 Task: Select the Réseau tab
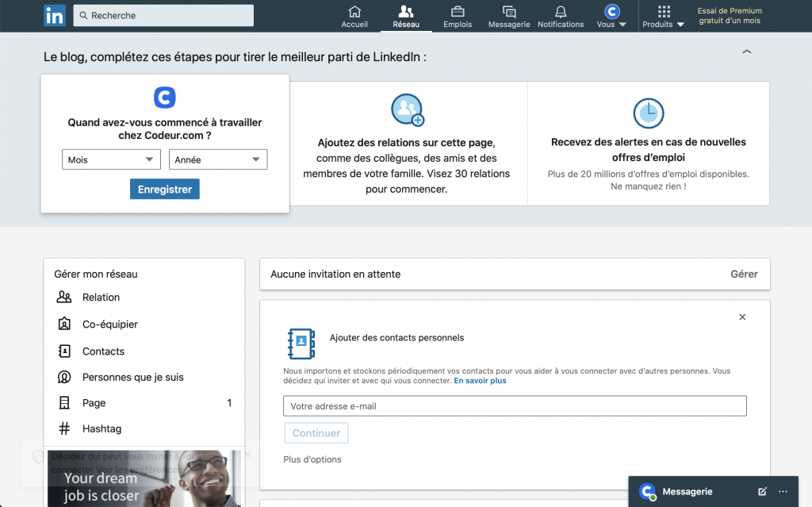[406, 16]
